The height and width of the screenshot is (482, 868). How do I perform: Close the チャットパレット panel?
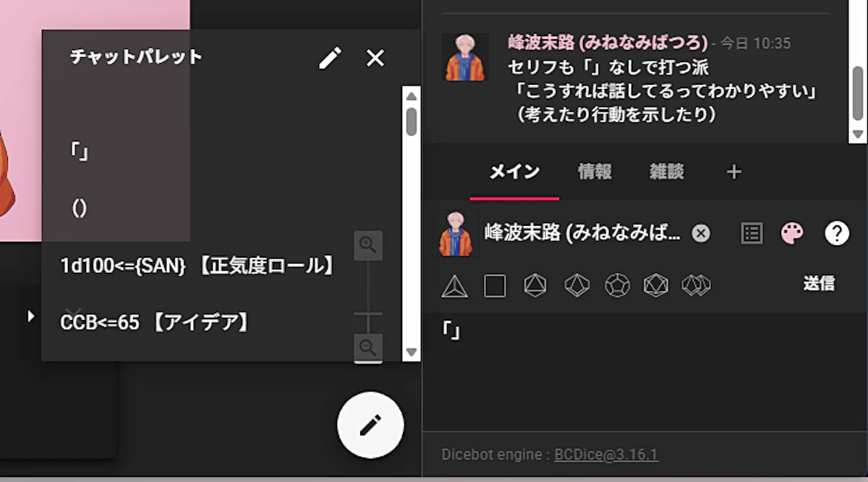point(375,58)
